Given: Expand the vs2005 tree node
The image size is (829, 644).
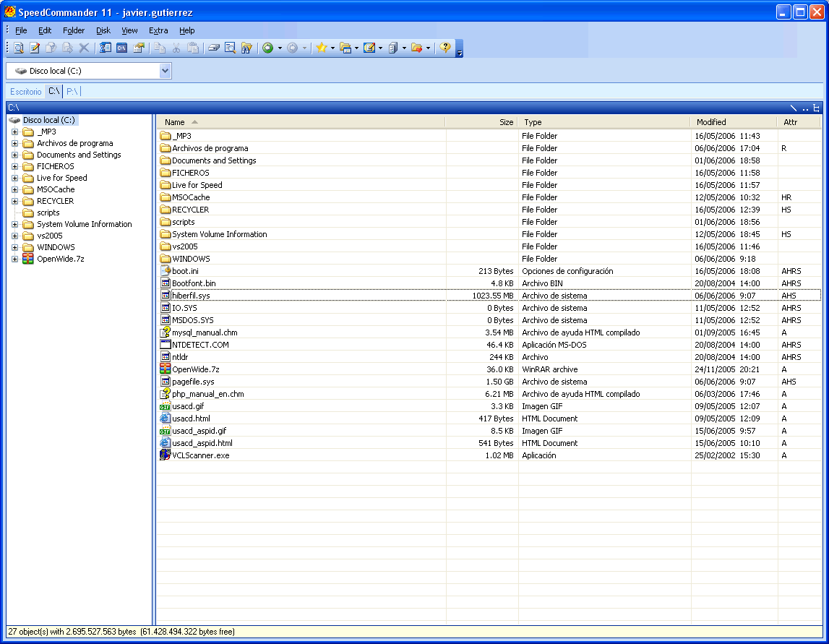Looking at the screenshot, I should point(14,236).
